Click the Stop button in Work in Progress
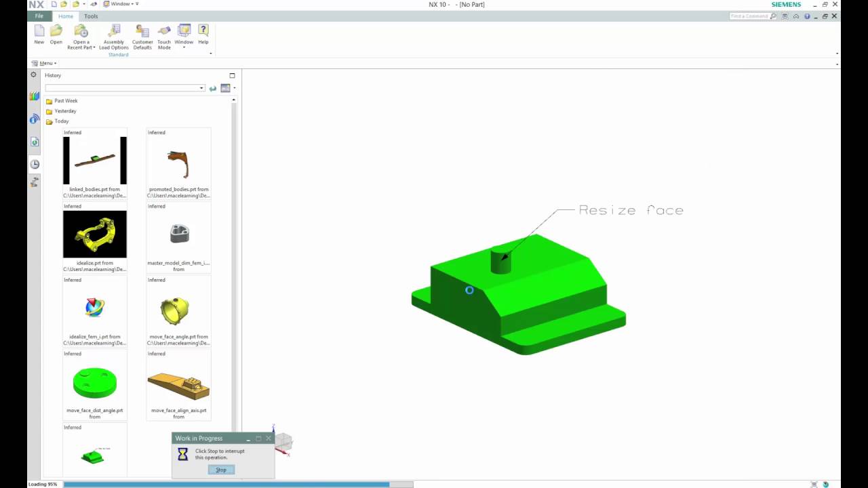The height and width of the screenshot is (488, 868). pyautogui.click(x=221, y=470)
